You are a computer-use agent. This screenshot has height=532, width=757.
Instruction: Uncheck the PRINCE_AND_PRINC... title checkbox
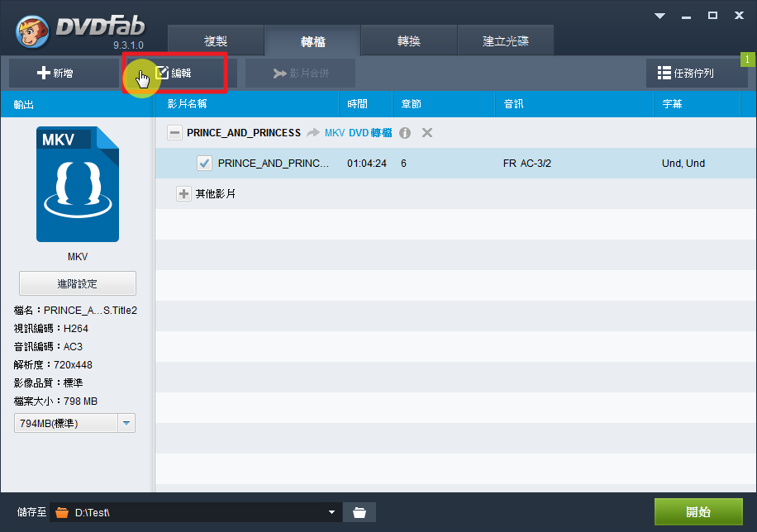click(x=205, y=164)
